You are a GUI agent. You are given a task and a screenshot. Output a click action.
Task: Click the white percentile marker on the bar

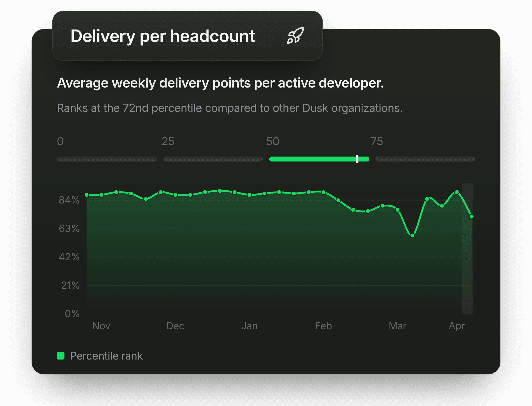[x=357, y=159]
